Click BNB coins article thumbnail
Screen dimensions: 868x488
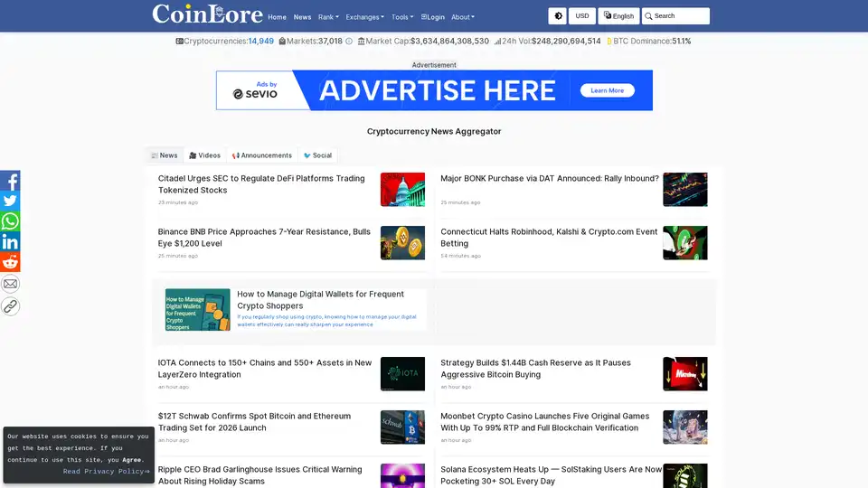(x=402, y=242)
